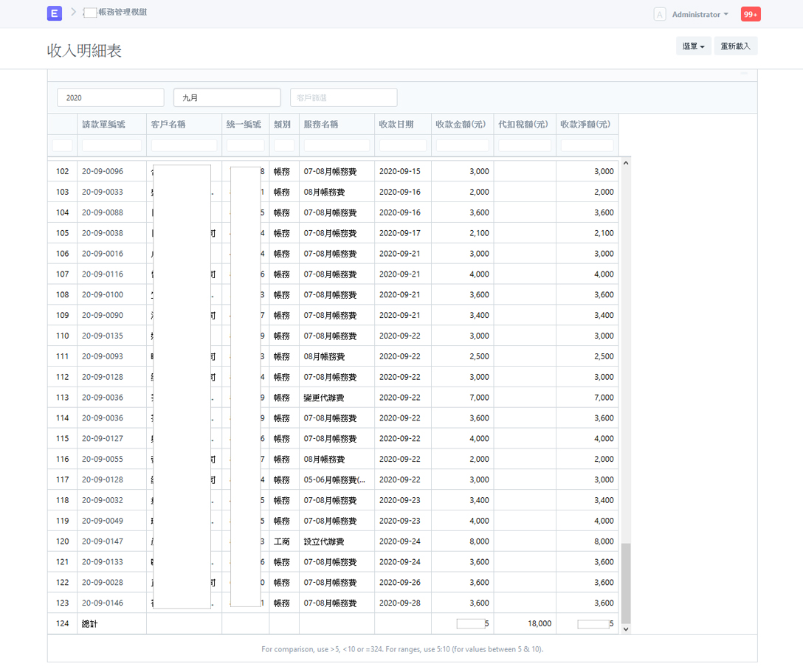Click the purple E home logo
The height and width of the screenshot is (672, 803).
point(54,13)
